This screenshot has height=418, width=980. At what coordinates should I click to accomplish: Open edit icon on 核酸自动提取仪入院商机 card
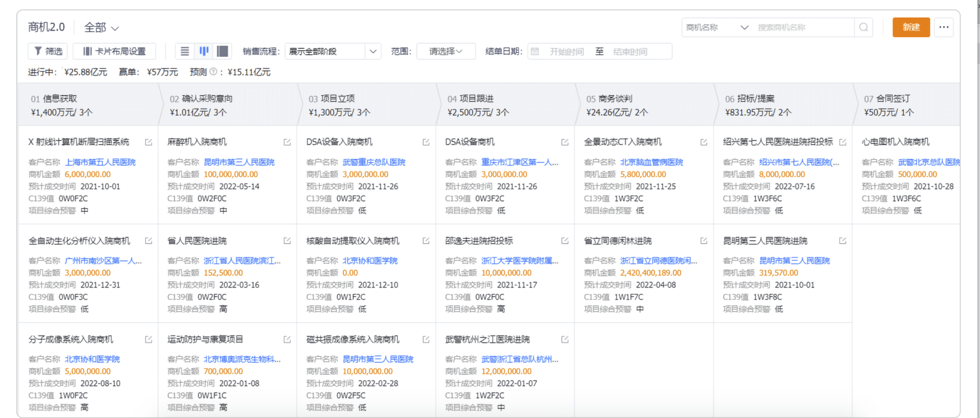click(x=426, y=241)
